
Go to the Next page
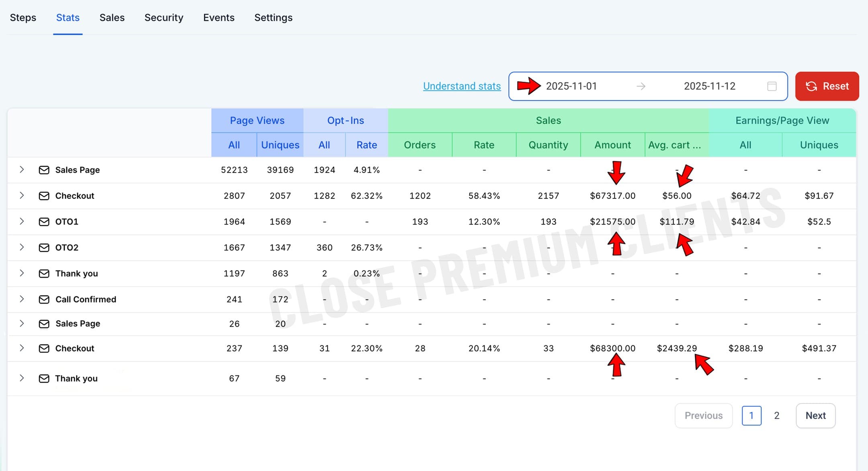[x=816, y=416]
